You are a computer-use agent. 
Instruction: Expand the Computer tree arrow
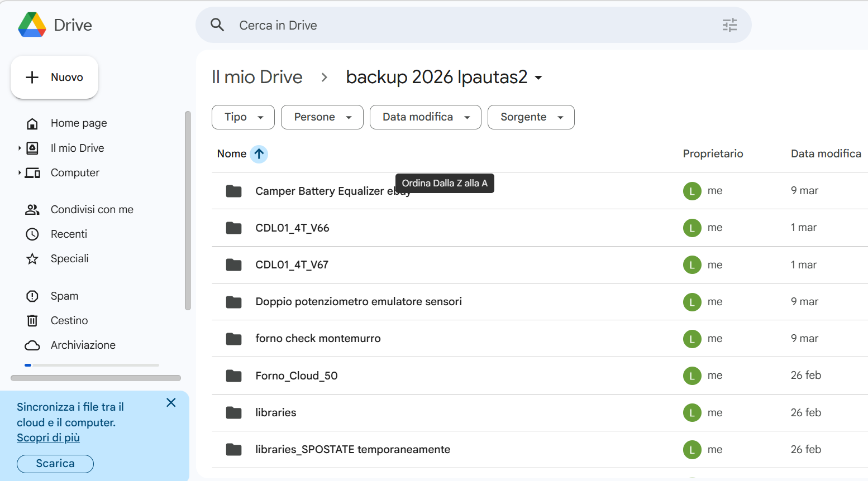(20, 173)
